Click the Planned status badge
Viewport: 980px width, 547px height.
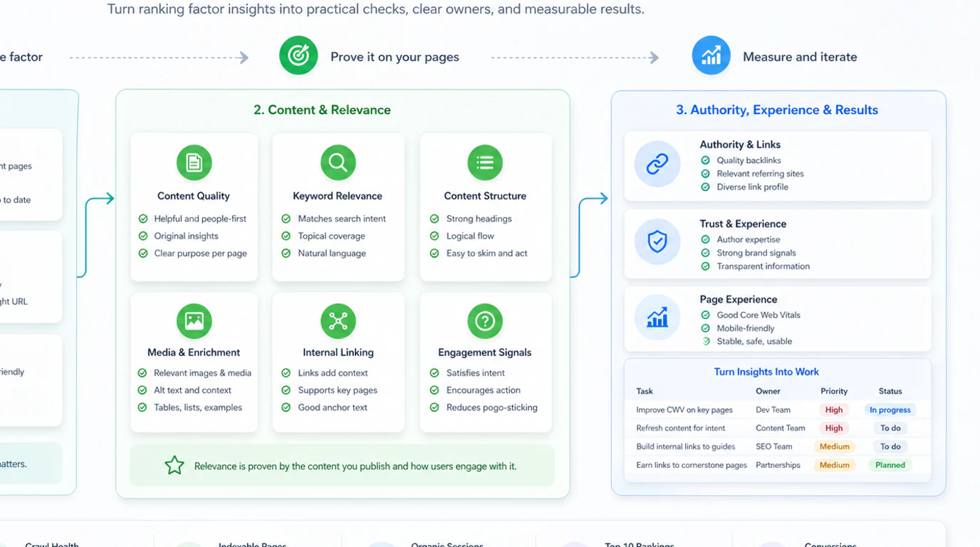[890, 465]
